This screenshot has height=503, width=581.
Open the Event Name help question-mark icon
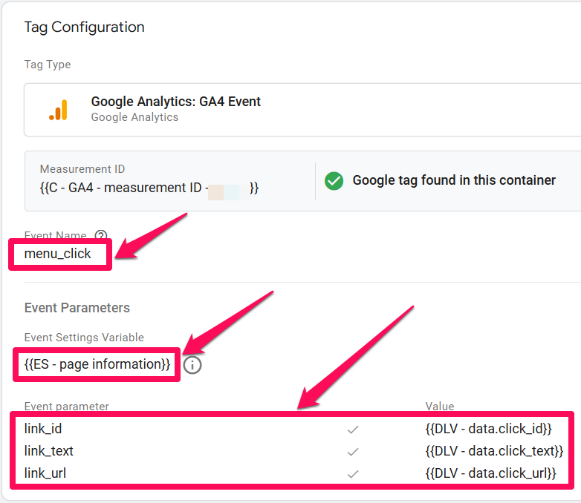click(101, 235)
